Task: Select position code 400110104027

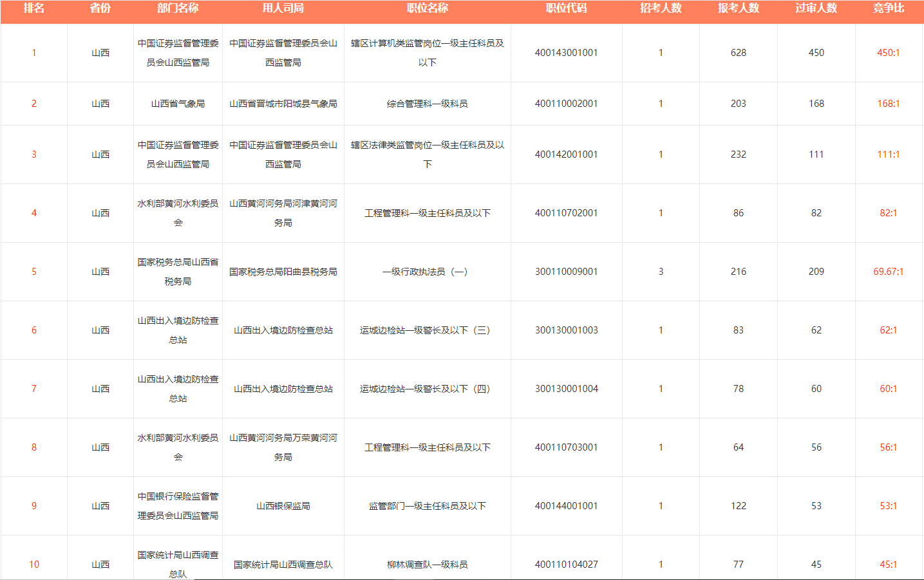Action: [566, 565]
